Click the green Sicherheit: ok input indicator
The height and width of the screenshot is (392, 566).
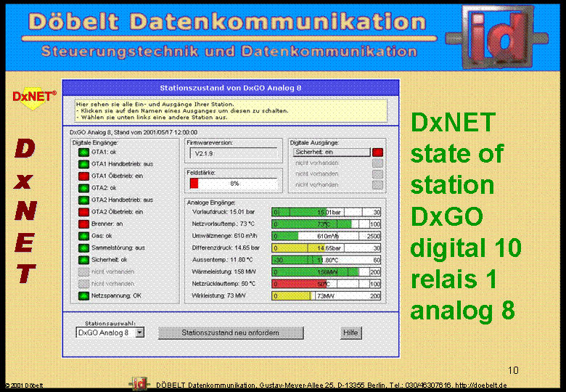click(83, 260)
